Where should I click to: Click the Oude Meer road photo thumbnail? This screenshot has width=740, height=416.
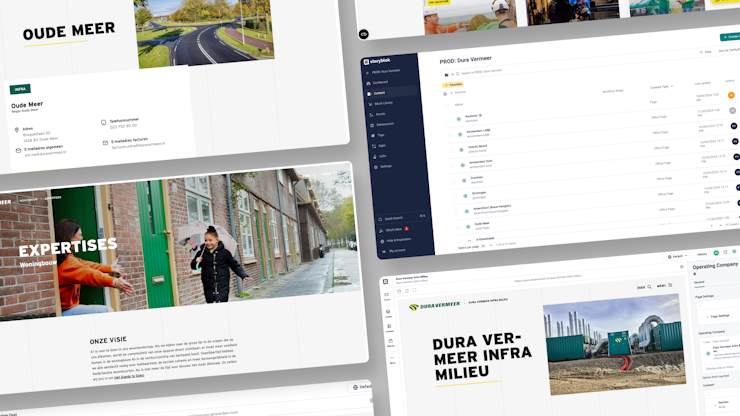(x=204, y=32)
